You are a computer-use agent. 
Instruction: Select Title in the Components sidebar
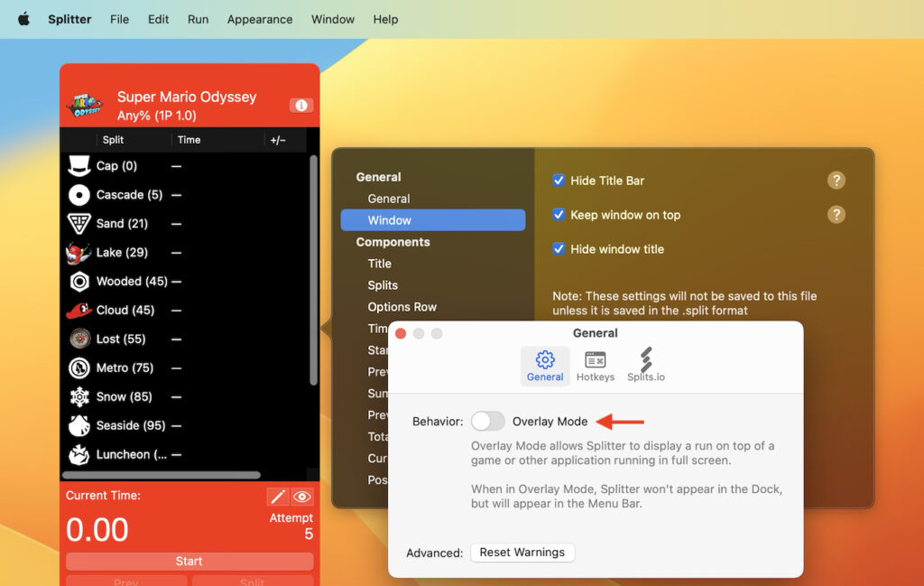380,264
